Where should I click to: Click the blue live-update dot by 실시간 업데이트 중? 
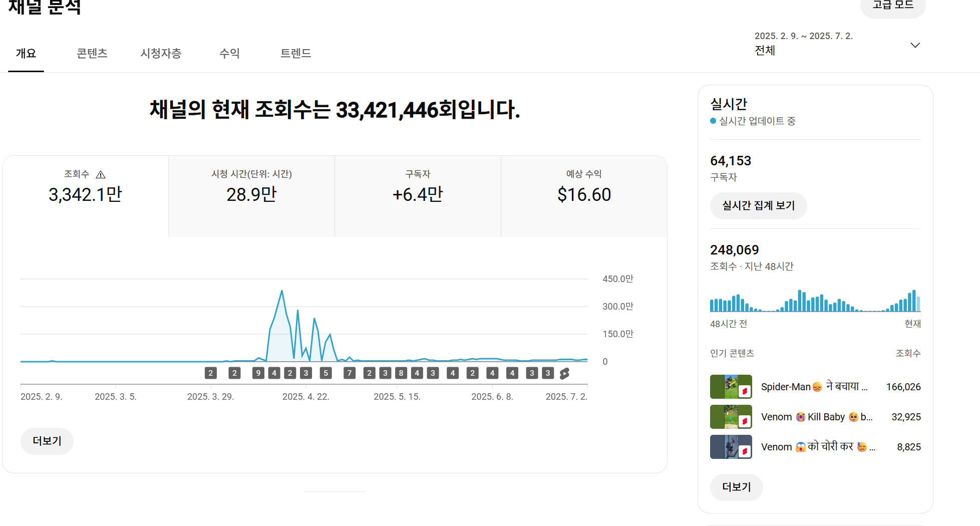click(713, 121)
